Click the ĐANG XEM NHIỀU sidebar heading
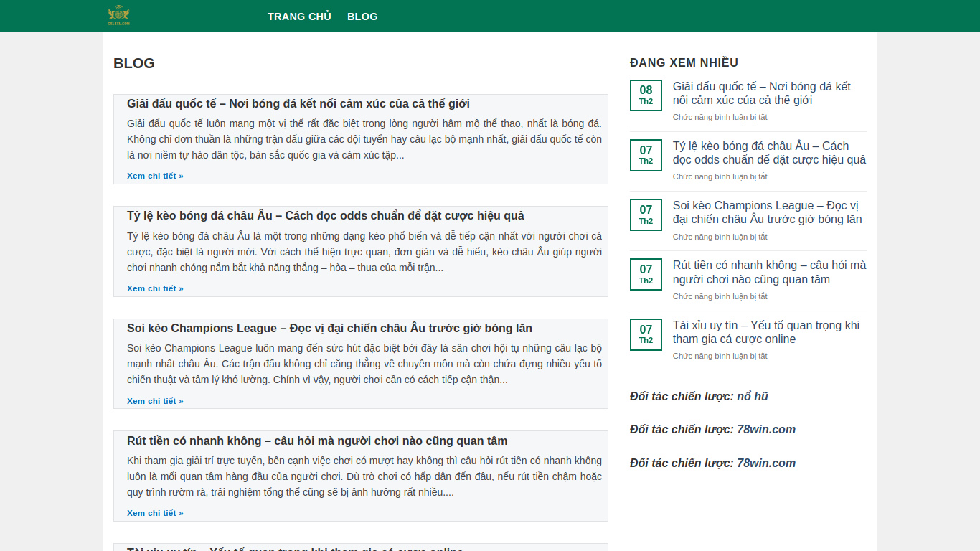Image resolution: width=980 pixels, height=551 pixels. click(684, 62)
